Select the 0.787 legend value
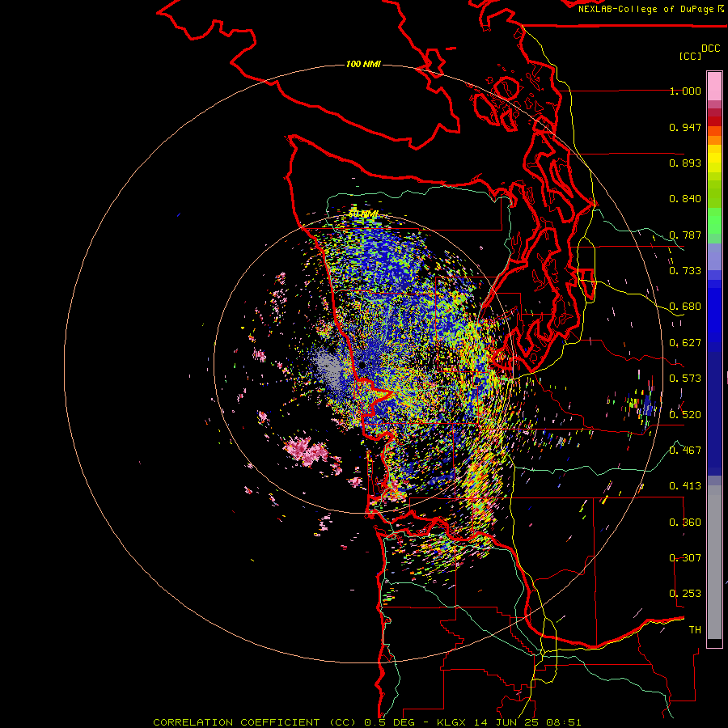This screenshot has width=728, height=728. 685,235
